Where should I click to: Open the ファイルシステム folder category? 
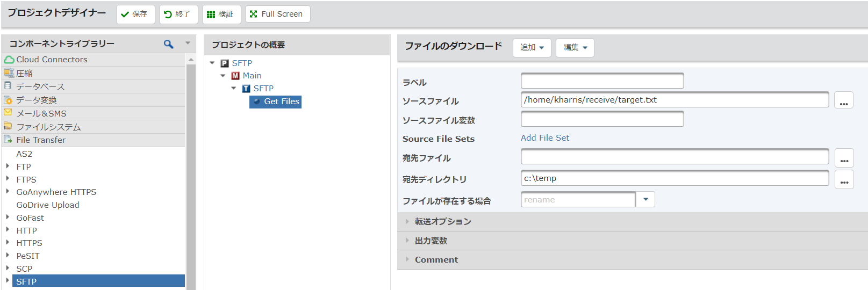pos(94,127)
